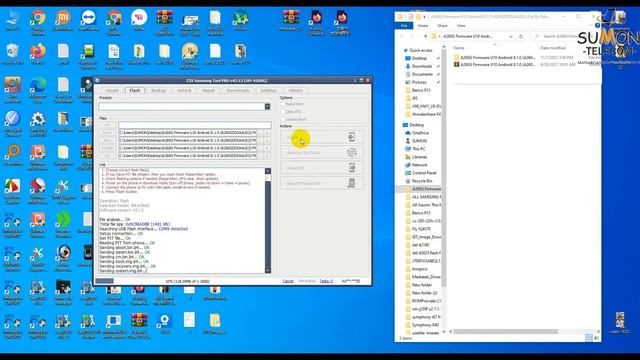Click Z3X window title bar gear icon

98,80
